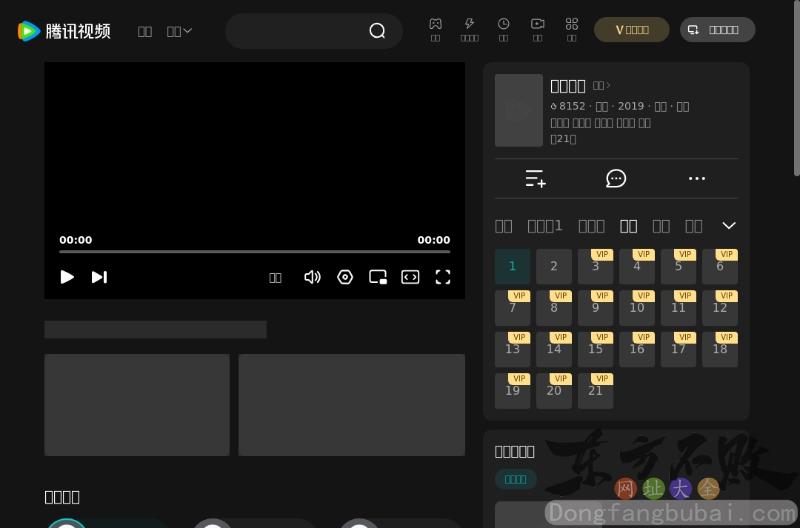Skip to the next episode
The width and height of the screenshot is (800, 528).
coord(99,277)
